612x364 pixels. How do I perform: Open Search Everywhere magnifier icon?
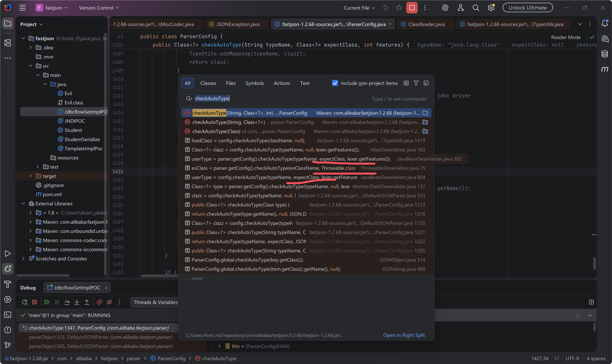coord(476,8)
